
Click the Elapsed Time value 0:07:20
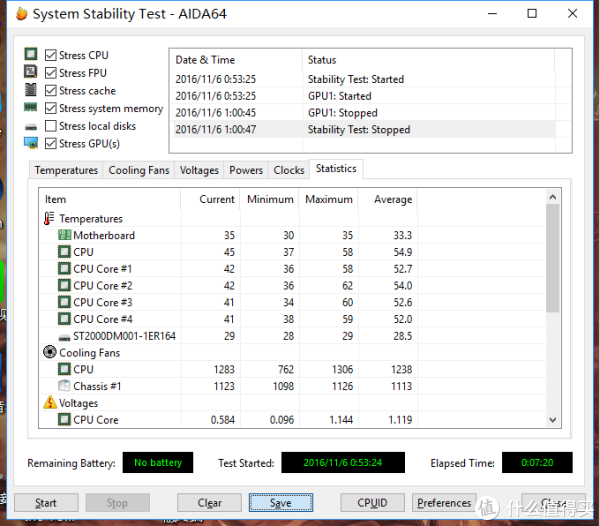point(537,462)
